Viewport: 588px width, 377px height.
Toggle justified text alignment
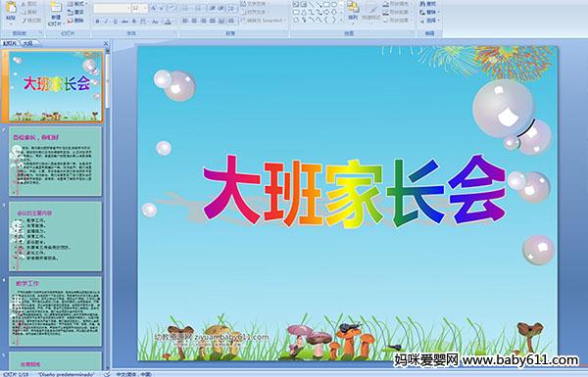tap(213, 22)
